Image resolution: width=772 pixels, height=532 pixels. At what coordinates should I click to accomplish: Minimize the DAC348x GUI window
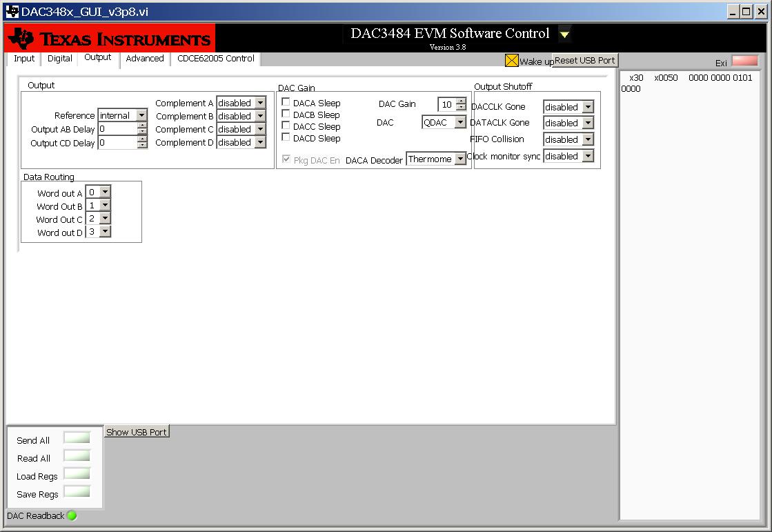click(733, 12)
